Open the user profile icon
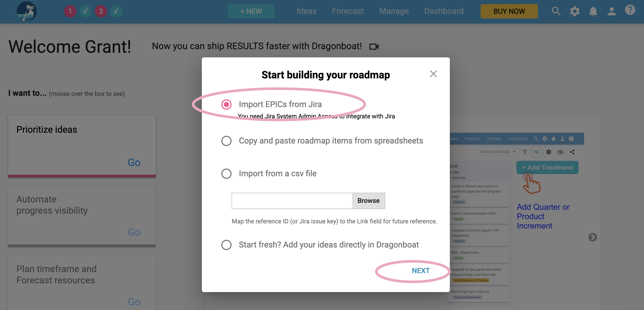The width and height of the screenshot is (644, 310). (x=611, y=11)
